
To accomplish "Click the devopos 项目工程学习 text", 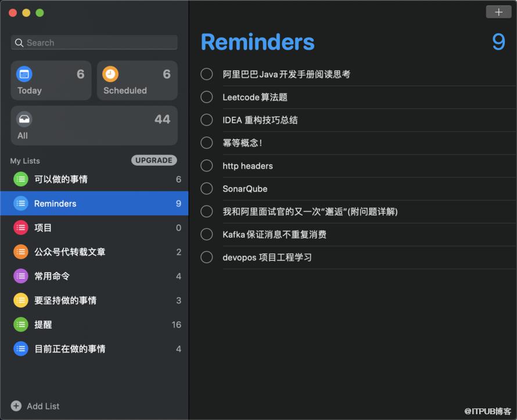I will [267, 257].
